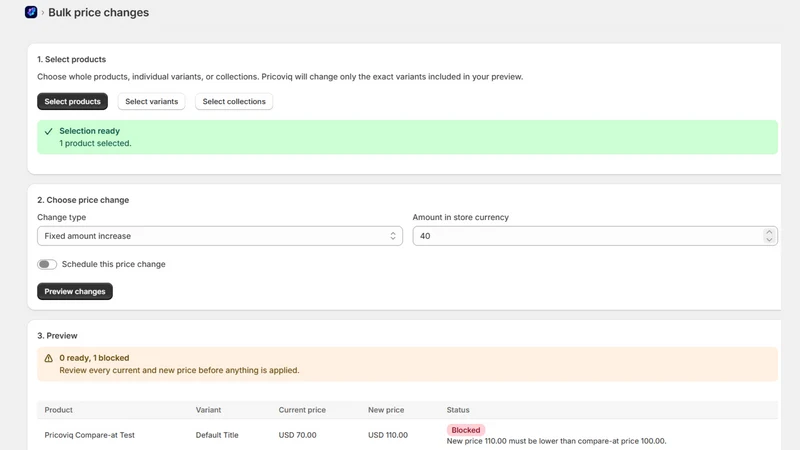Viewport: 800px width, 450px height.
Task: Click the Variant column header
Action: pos(208,410)
